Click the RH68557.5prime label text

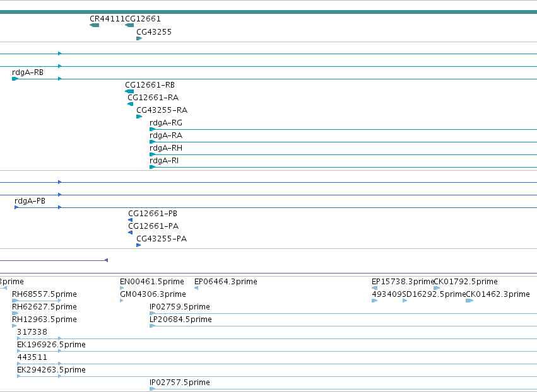pos(45,294)
